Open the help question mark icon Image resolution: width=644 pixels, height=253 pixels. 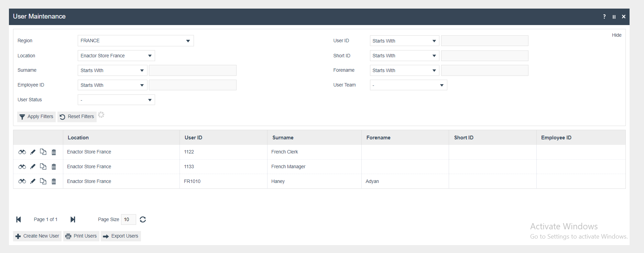click(x=604, y=16)
